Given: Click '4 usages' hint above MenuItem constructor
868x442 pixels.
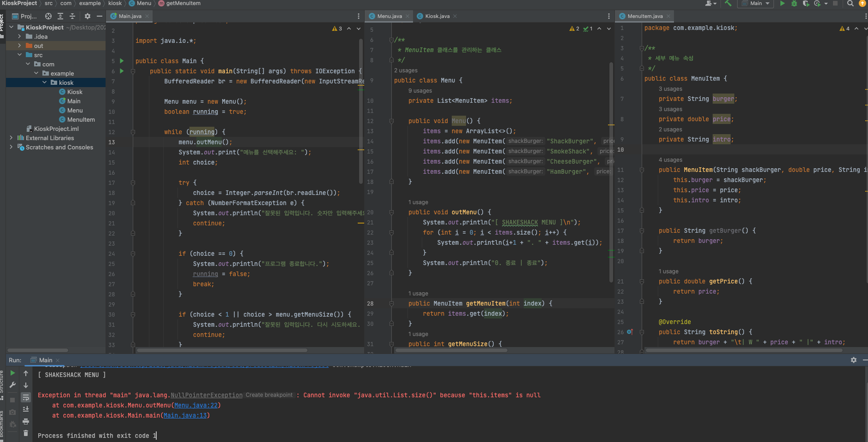Looking at the screenshot, I should click(670, 160).
